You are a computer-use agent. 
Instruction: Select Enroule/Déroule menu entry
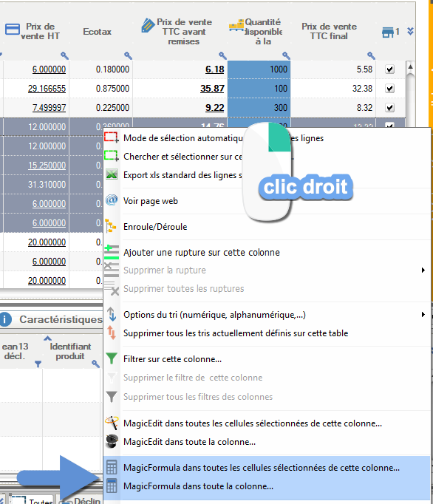(267, 227)
